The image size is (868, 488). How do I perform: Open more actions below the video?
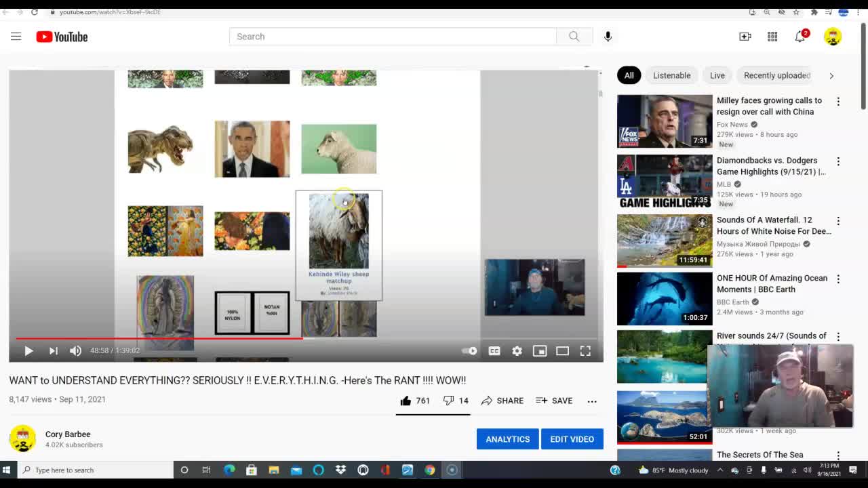coord(592,401)
